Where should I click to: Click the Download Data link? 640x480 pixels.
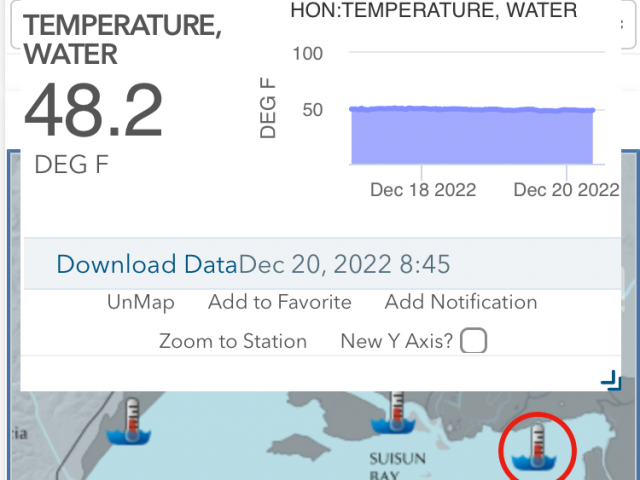coord(147,264)
